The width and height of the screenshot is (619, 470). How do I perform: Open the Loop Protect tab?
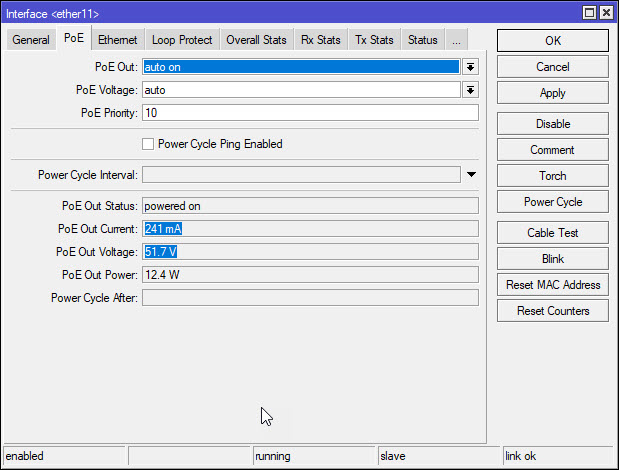(182, 40)
